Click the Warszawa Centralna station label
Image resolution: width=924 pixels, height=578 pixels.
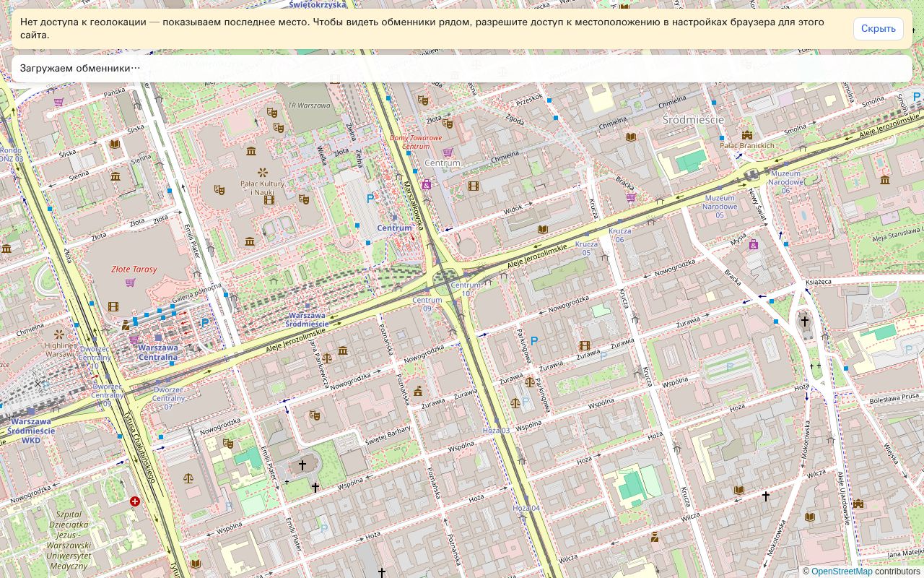[x=157, y=352]
